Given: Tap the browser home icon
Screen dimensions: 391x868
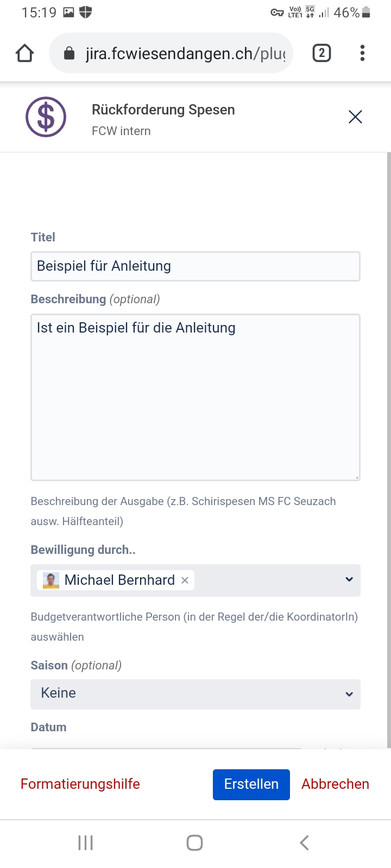Looking at the screenshot, I should tap(25, 53).
